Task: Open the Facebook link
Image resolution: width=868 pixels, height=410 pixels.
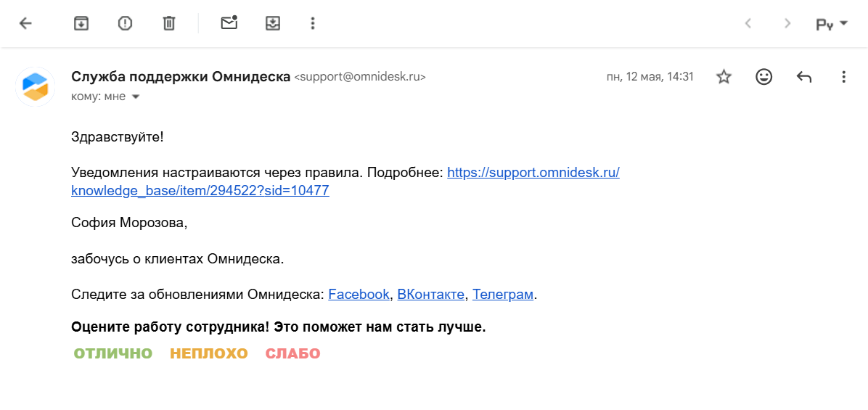Action: tap(359, 295)
